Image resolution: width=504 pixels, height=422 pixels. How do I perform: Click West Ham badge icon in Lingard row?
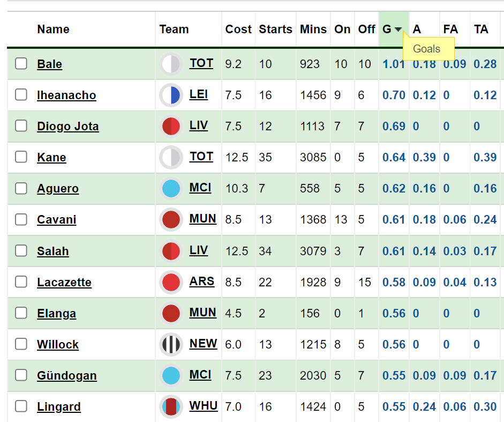click(171, 406)
